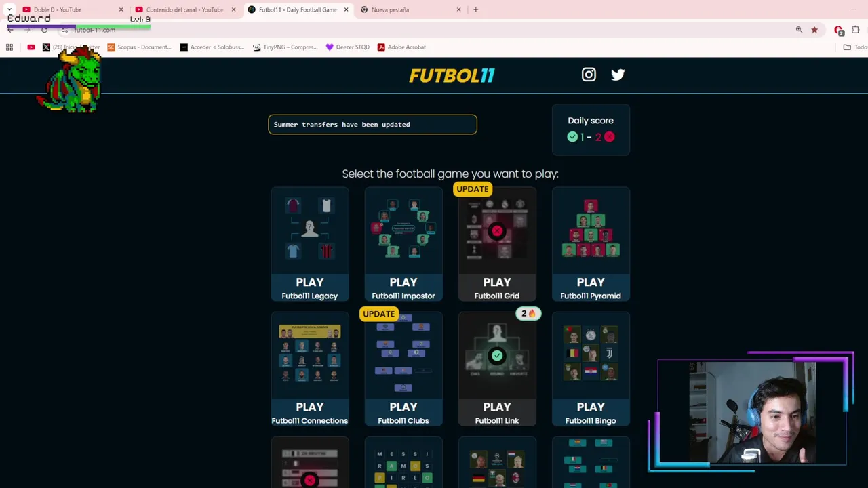Play Futbol11 Impostor game
Viewport: 868px width, 488px height.
tap(403, 244)
